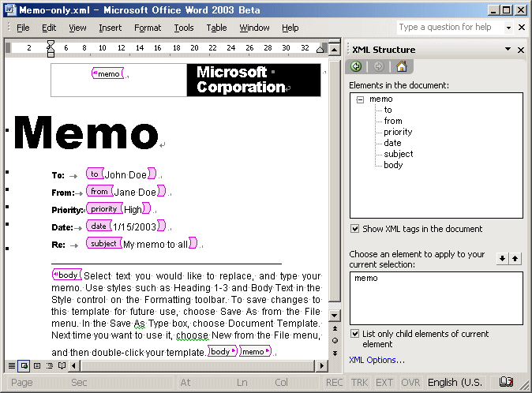This screenshot has width=532, height=393.
Task: Click the right indent marker on ruler
Action: click(x=320, y=50)
